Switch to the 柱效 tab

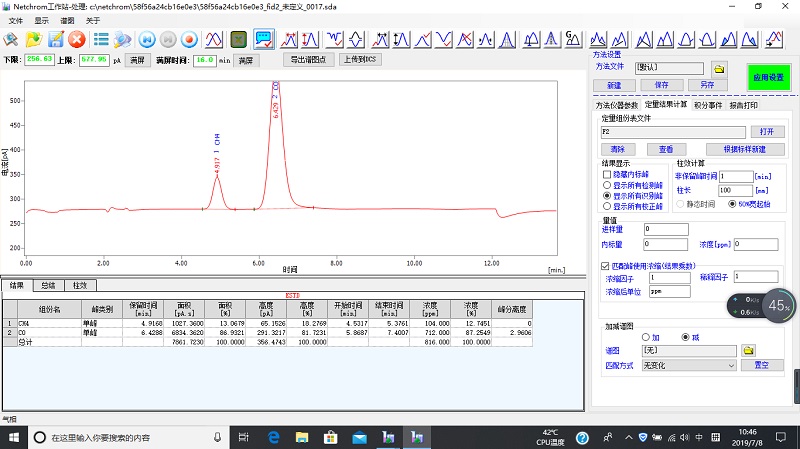(x=80, y=285)
